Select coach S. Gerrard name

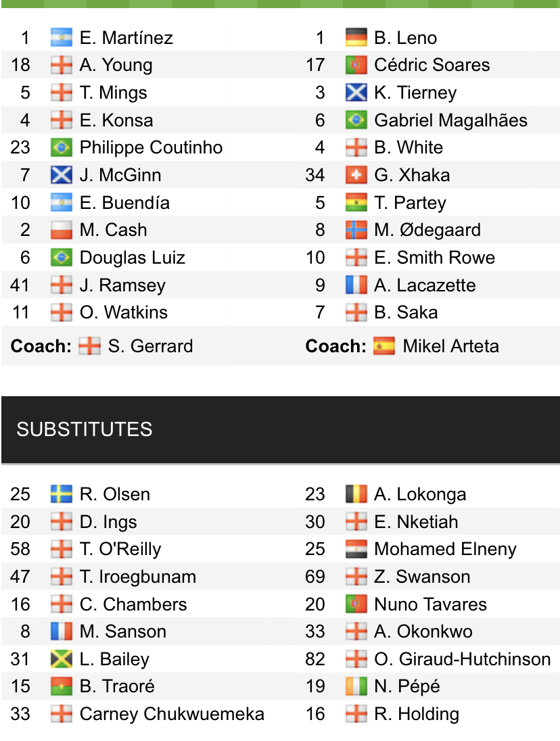(x=150, y=346)
